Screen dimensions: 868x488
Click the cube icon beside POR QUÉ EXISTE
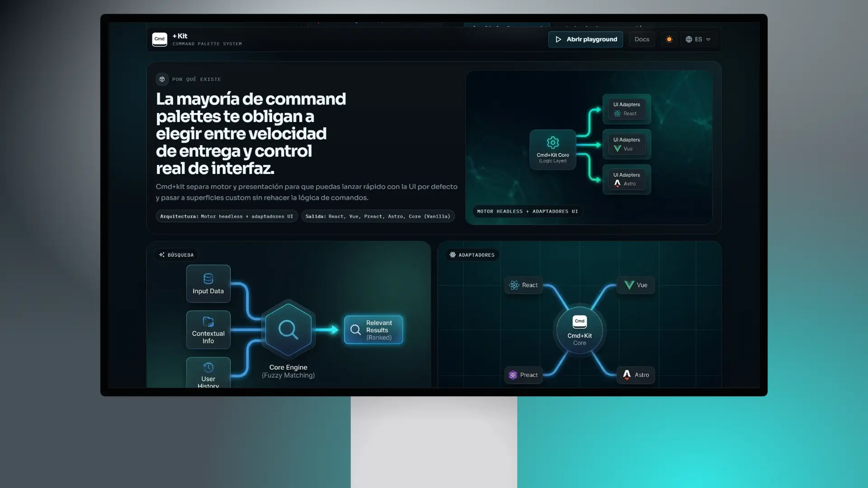pyautogui.click(x=162, y=79)
